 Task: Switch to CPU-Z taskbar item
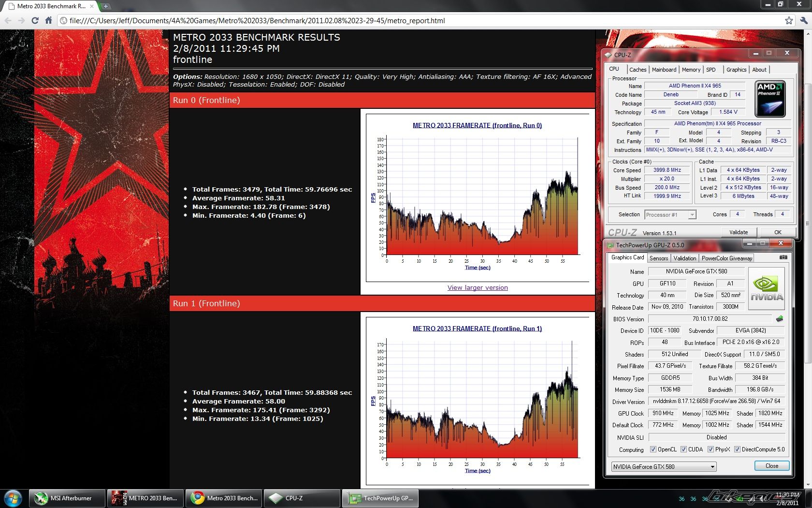(302, 498)
